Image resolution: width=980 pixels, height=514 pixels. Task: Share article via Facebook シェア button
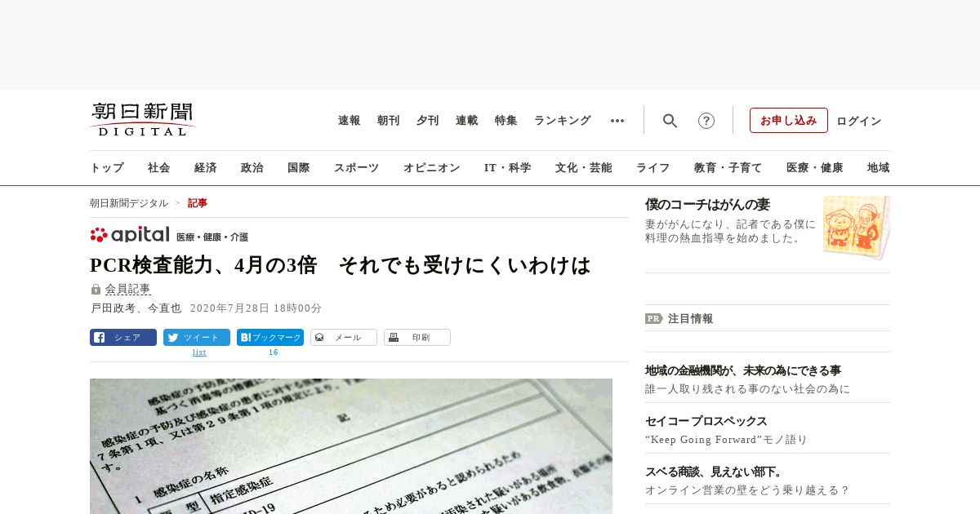click(123, 338)
